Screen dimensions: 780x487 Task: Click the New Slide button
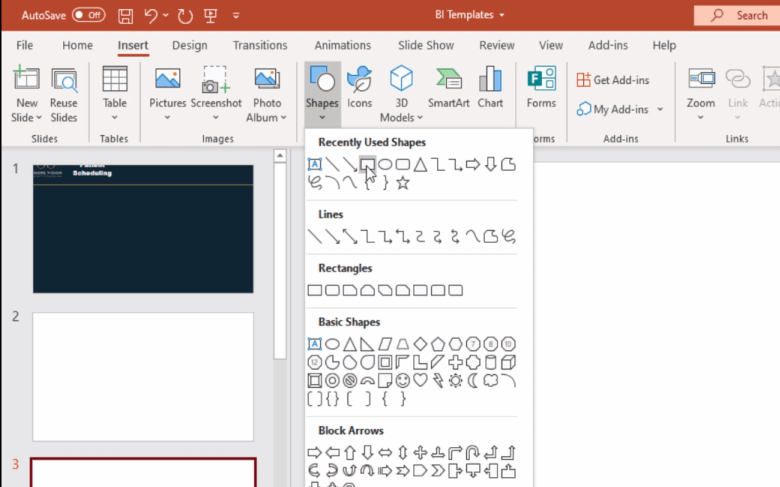click(26, 94)
